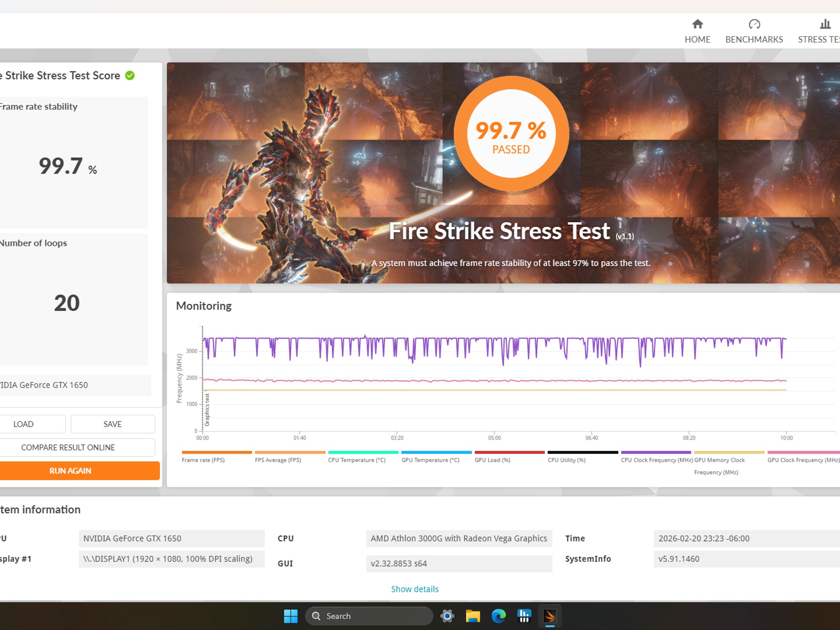Toggle GPU Clock Frequency legend entry
The width and height of the screenshot is (840, 630).
(803, 457)
